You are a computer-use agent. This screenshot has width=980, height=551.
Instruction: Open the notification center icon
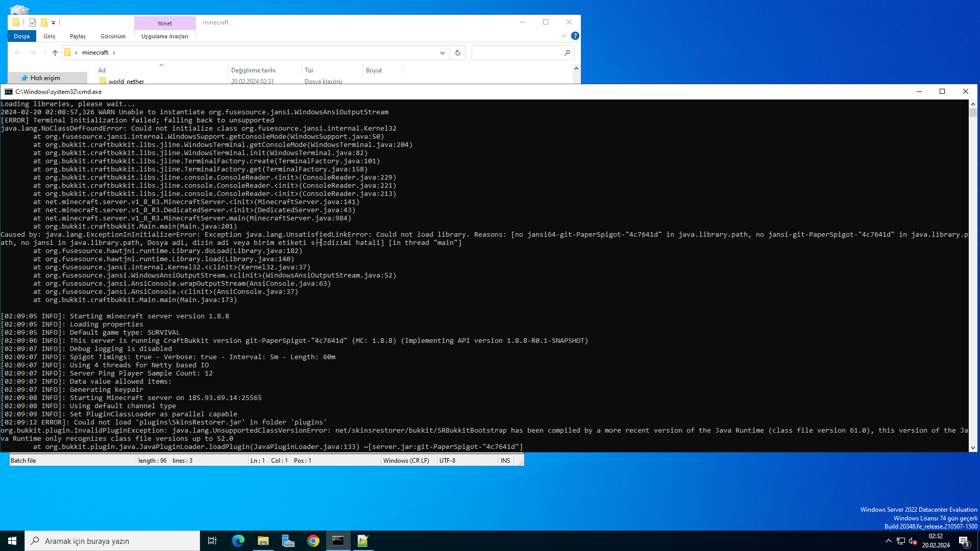(964, 541)
